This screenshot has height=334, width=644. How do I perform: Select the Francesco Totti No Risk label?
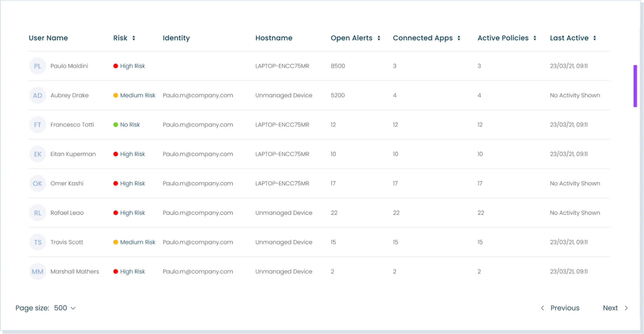(130, 125)
